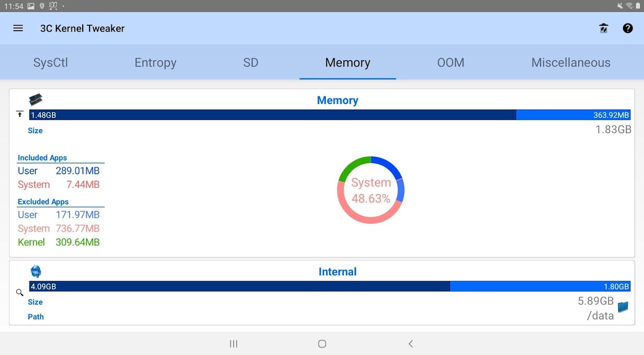644x355 pixels.
Task: Tap the muted sound status icon
Action: pos(620,6)
